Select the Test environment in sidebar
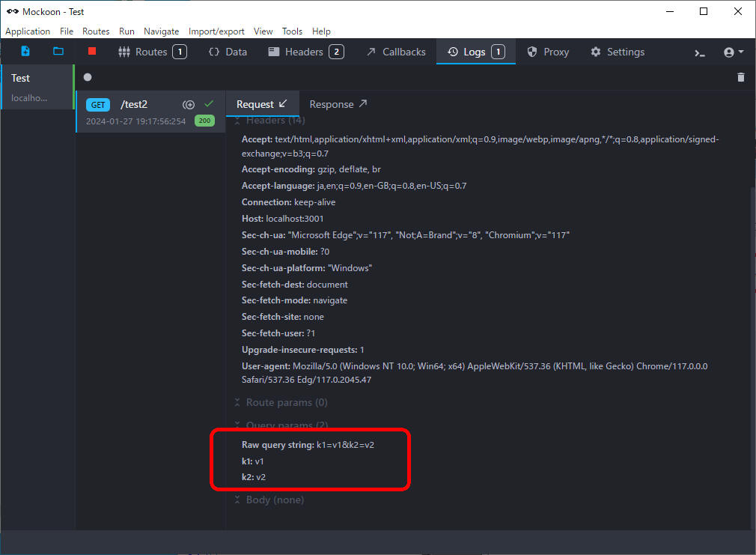The width and height of the screenshot is (756, 555). [x=36, y=87]
